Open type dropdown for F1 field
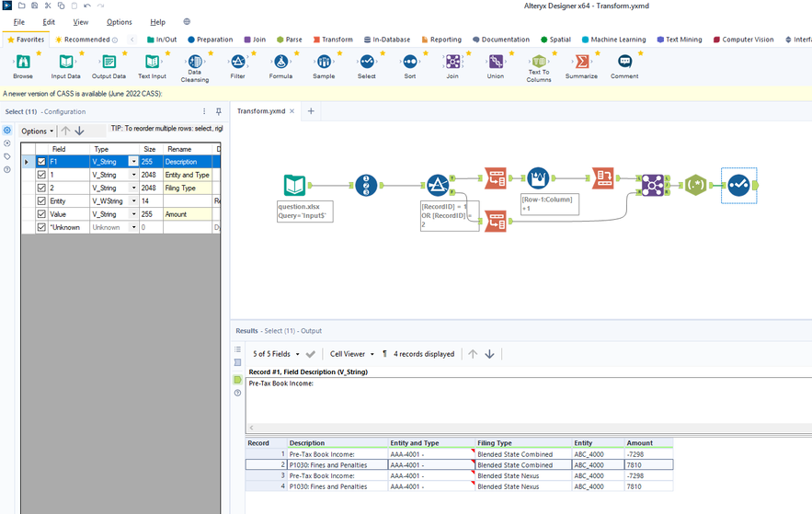Screen dimensions: 812x514 133,162
